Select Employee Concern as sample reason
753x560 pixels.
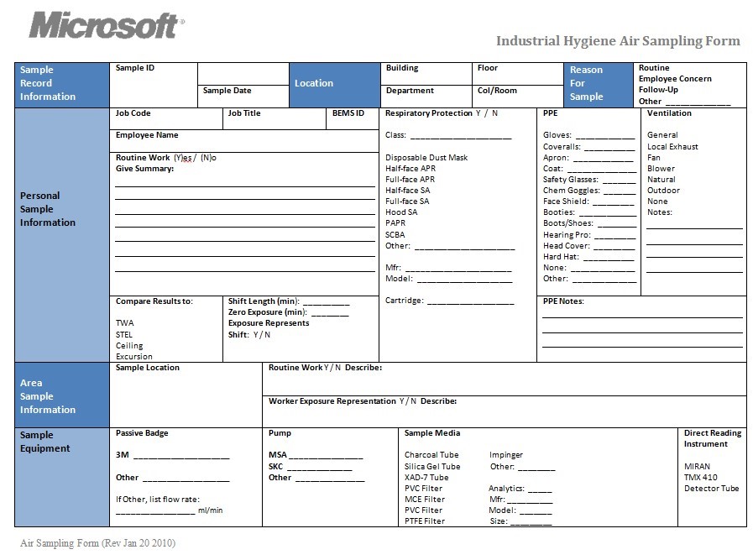[674, 79]
